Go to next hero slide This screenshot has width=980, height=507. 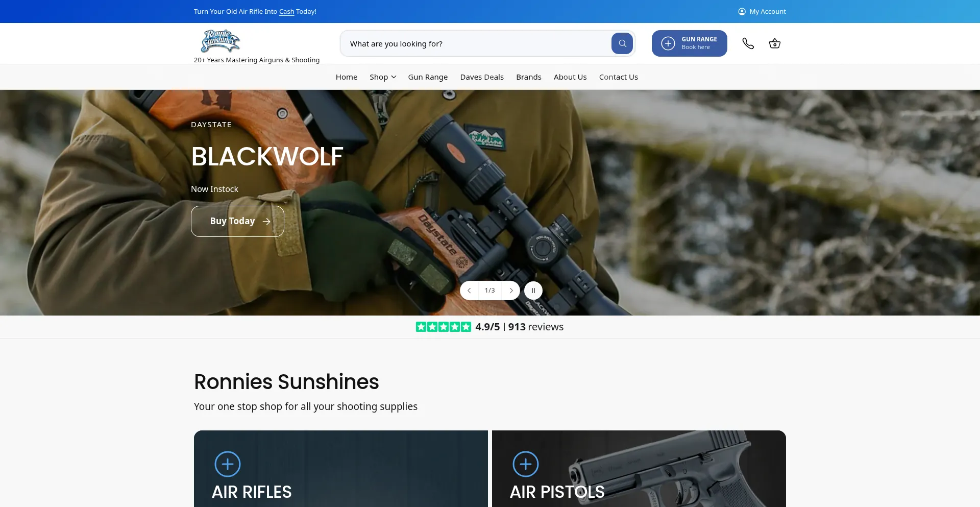[511, 291]
